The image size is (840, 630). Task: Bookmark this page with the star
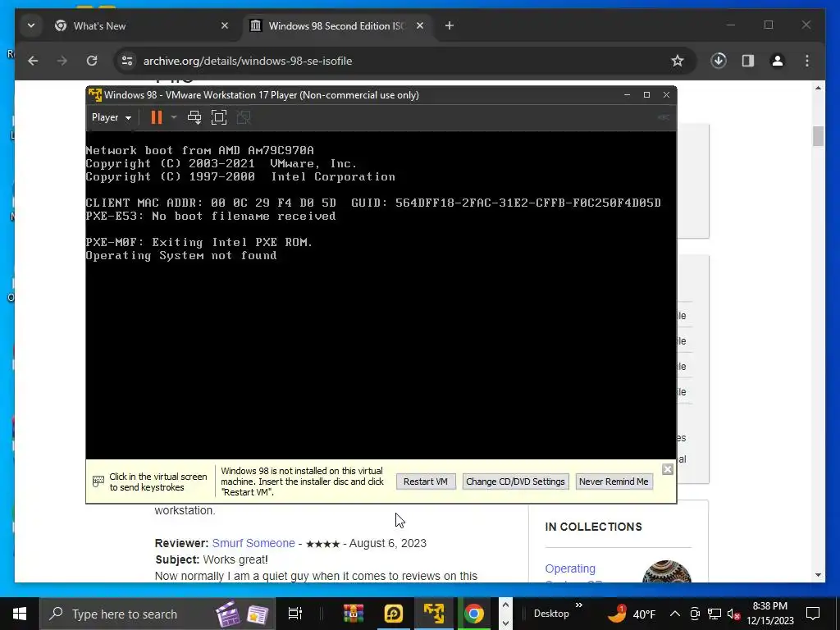pos(678,61)
